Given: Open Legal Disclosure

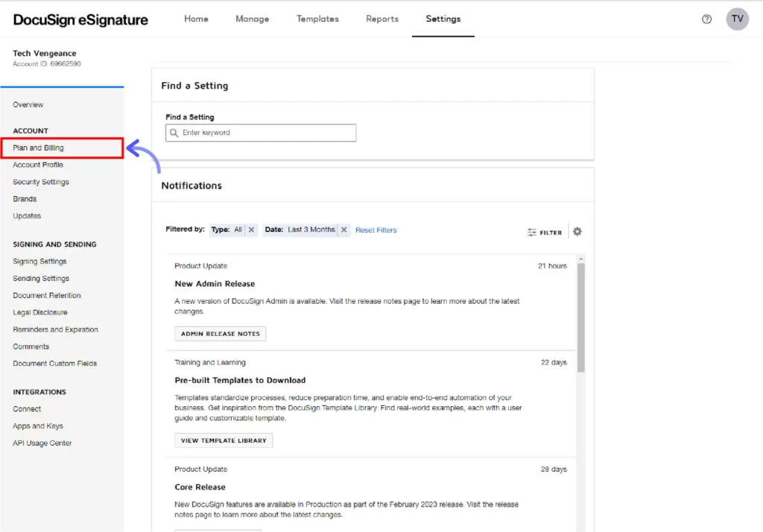Looking at the screenshot, I should tap(40, 312).
